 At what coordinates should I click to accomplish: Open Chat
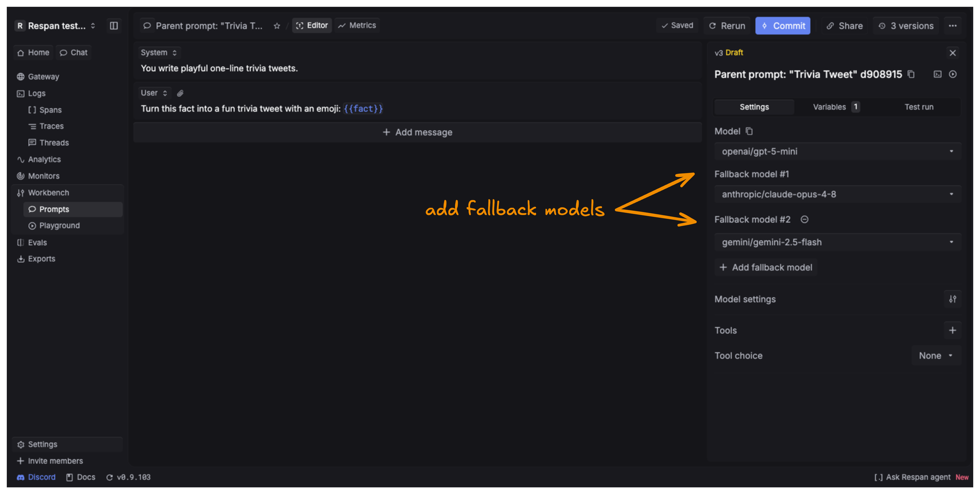(x=74, y=53)
